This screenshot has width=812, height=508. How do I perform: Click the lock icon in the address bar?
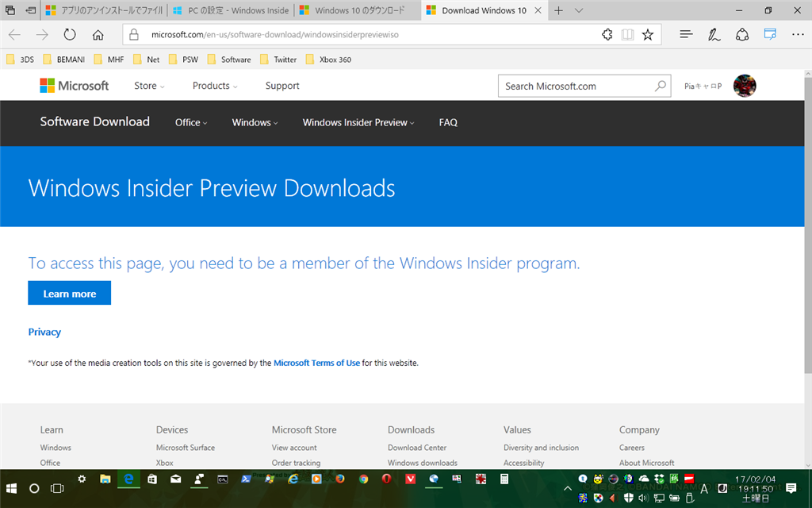(x=134, y=35)
